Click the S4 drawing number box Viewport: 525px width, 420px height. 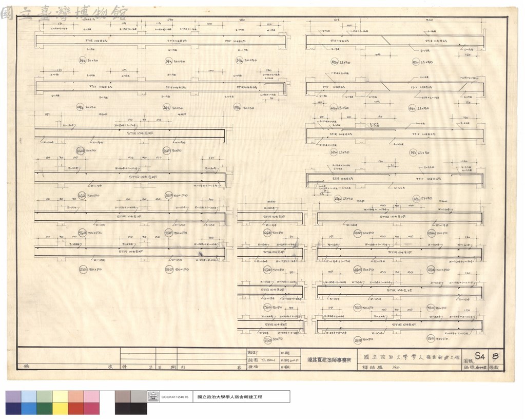click(479, 356)
